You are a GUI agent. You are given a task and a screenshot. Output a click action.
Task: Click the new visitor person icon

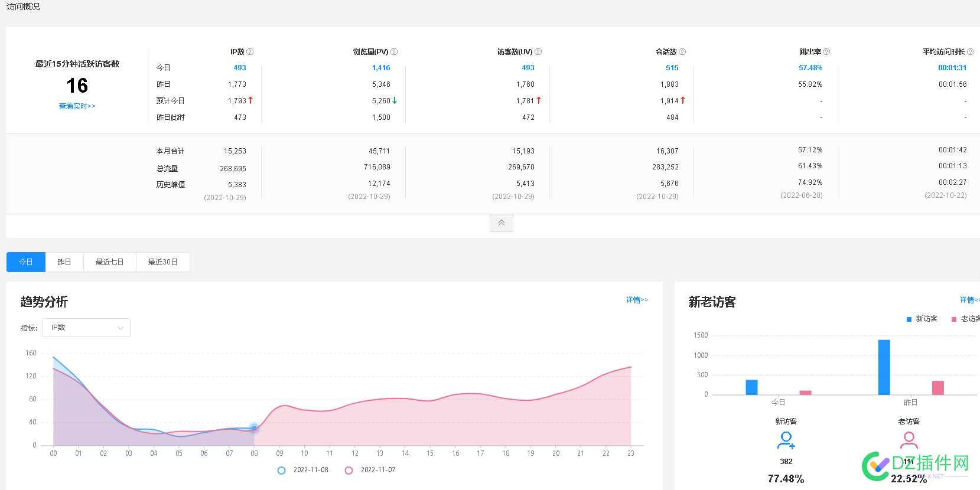(786, 440)
